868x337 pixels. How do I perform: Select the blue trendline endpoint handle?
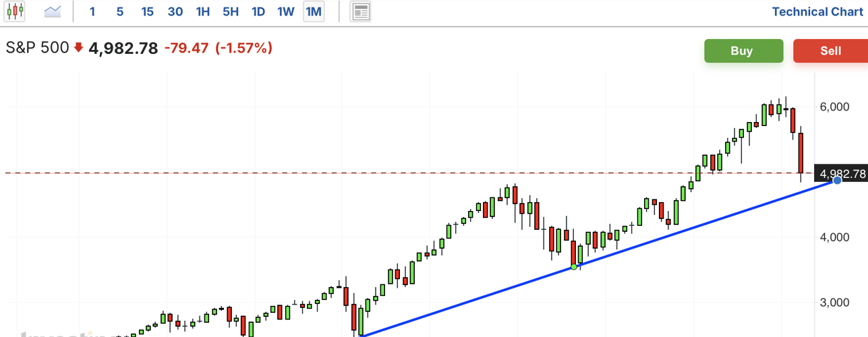click(837, 180)
